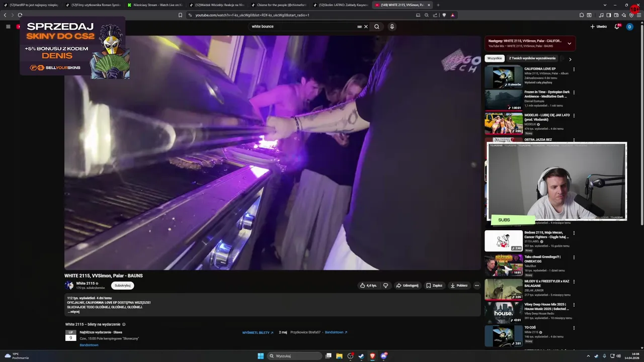Expand the description with ...więcej

click(x=73, y=312)
